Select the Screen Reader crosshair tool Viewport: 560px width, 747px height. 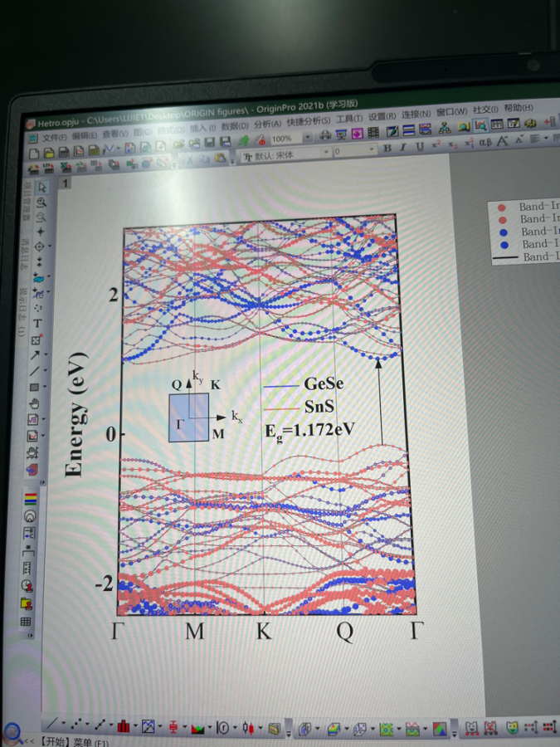coord(41,232)
